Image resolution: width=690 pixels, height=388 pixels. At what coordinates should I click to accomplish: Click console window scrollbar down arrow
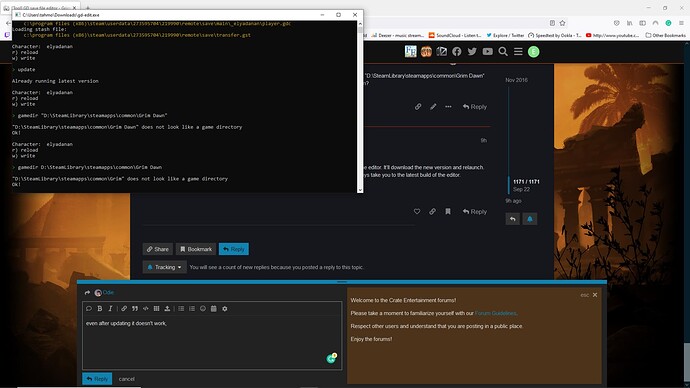pos(360,190)
